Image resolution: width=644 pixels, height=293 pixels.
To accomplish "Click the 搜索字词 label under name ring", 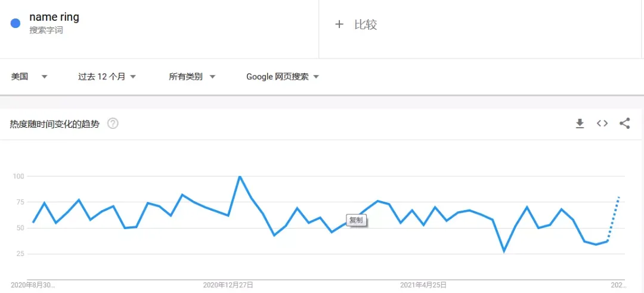I will [46, 30].
